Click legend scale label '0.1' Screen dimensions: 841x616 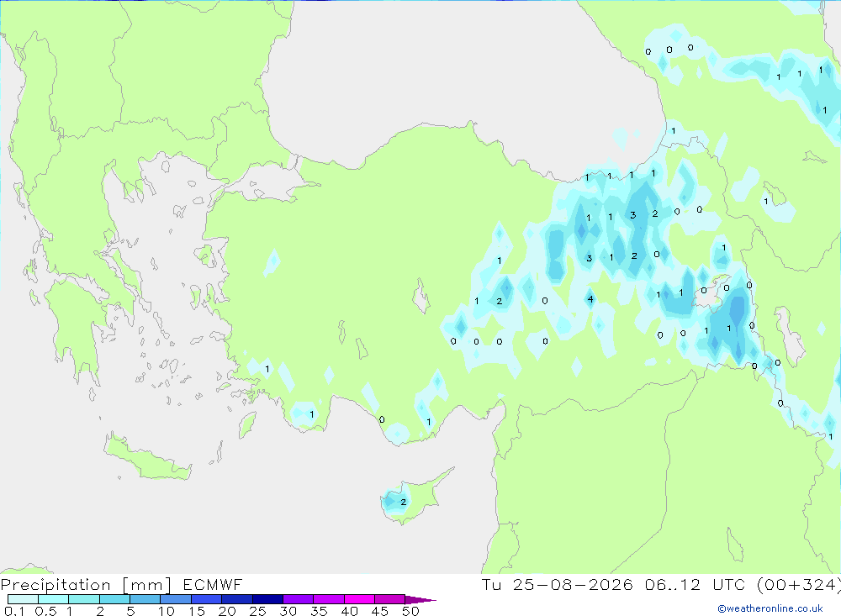[14, 611]
